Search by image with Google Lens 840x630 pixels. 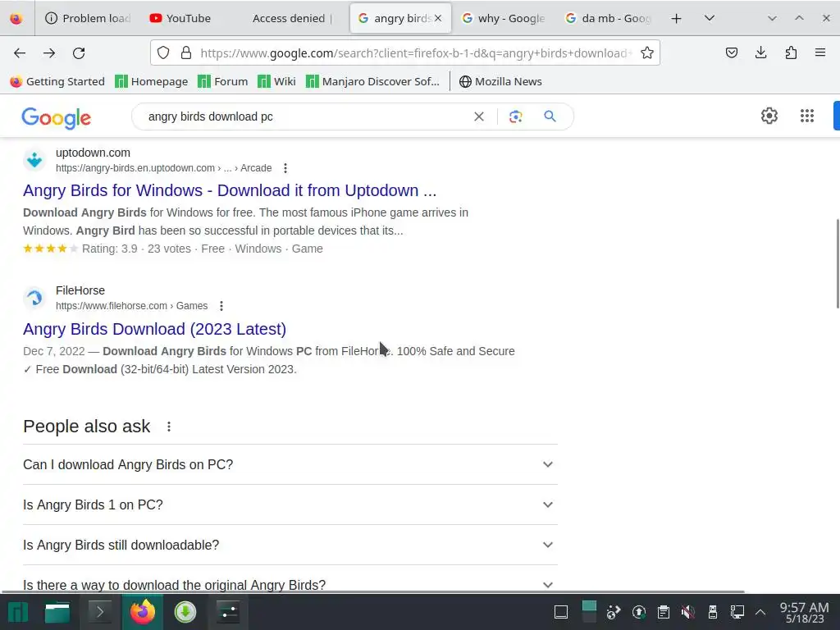click(x=515, y=116)
